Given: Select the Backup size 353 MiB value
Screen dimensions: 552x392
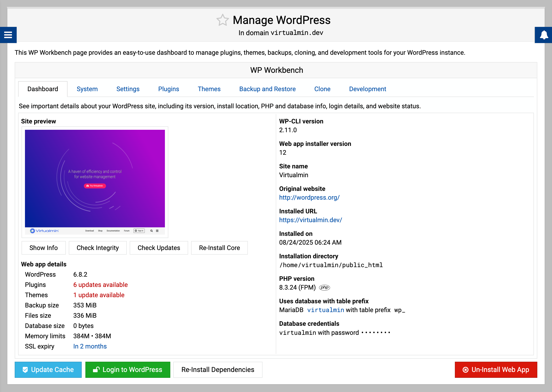Looking at the screenshot, I should [x=85, y=305].
